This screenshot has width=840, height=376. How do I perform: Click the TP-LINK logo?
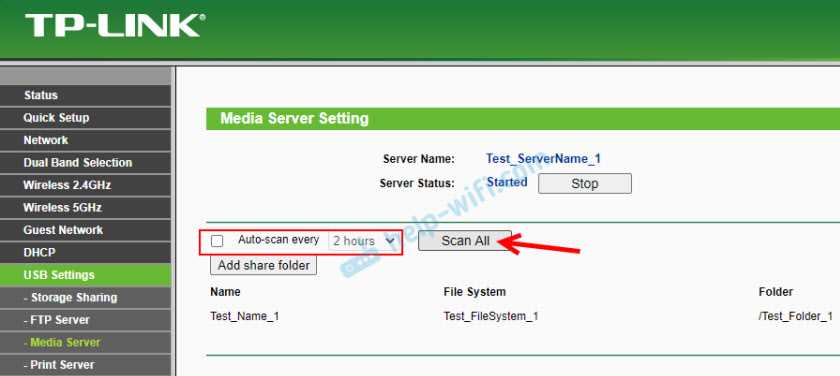pos(115,26)
